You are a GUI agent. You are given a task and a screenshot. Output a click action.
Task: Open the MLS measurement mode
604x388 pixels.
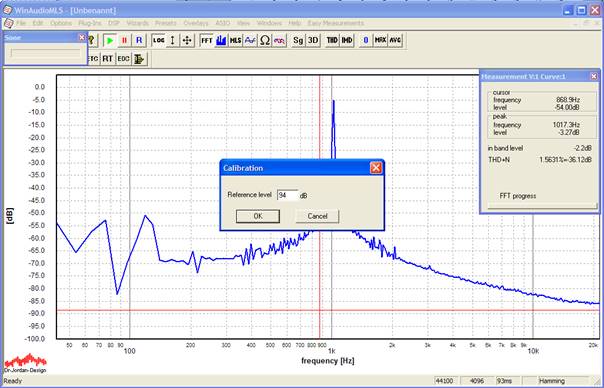click(235, 40)
